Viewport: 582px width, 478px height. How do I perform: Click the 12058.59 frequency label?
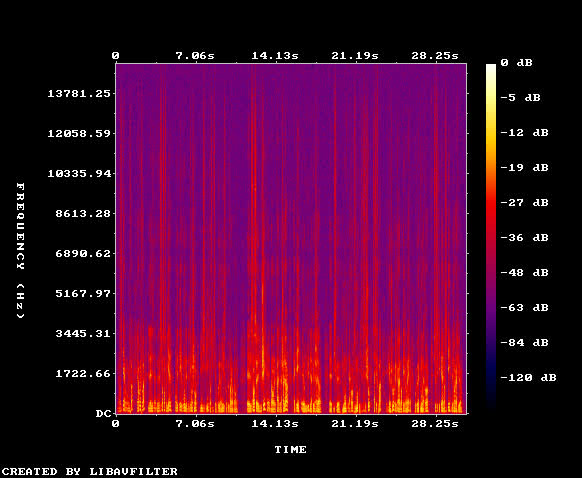click(x=79, y=134)
